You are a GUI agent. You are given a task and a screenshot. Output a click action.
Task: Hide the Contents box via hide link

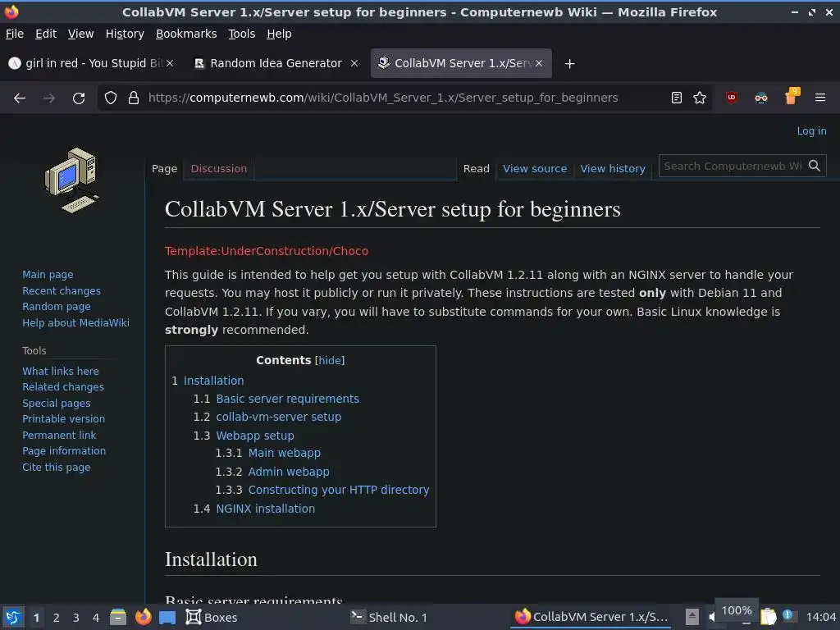coord(330,361)
